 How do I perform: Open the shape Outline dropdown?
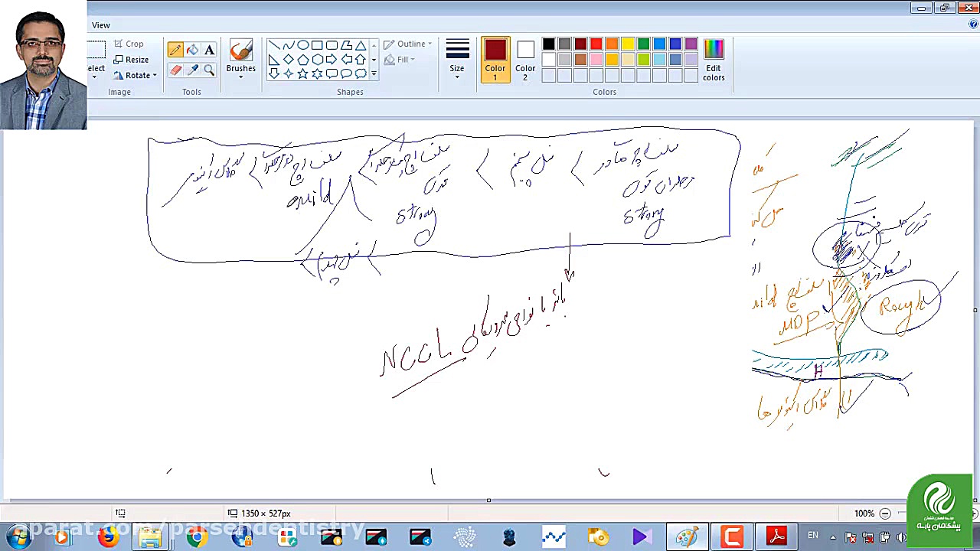[408, 44]
